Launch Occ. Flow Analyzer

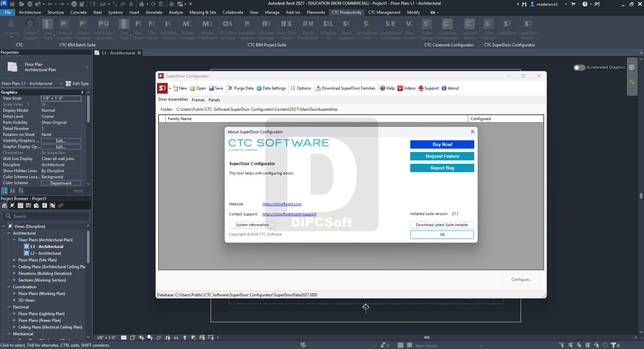point(228,30)
